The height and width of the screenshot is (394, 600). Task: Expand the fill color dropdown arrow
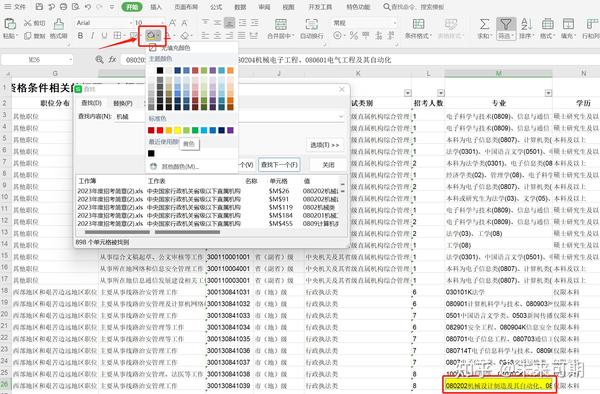click(158, 36)
